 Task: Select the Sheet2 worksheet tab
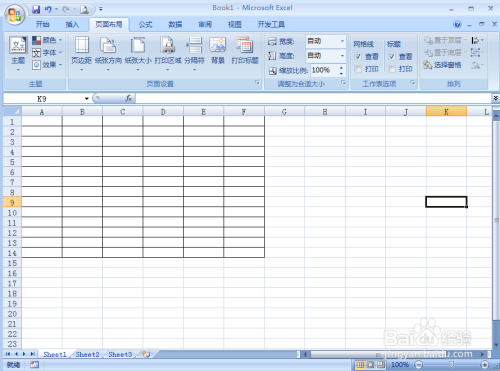point(88,354)
